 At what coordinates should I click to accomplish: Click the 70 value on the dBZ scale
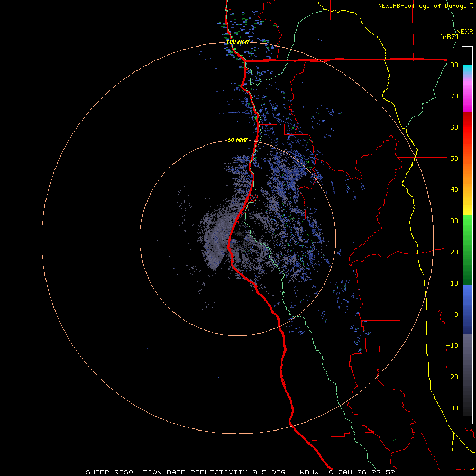(x=454, y=96)
